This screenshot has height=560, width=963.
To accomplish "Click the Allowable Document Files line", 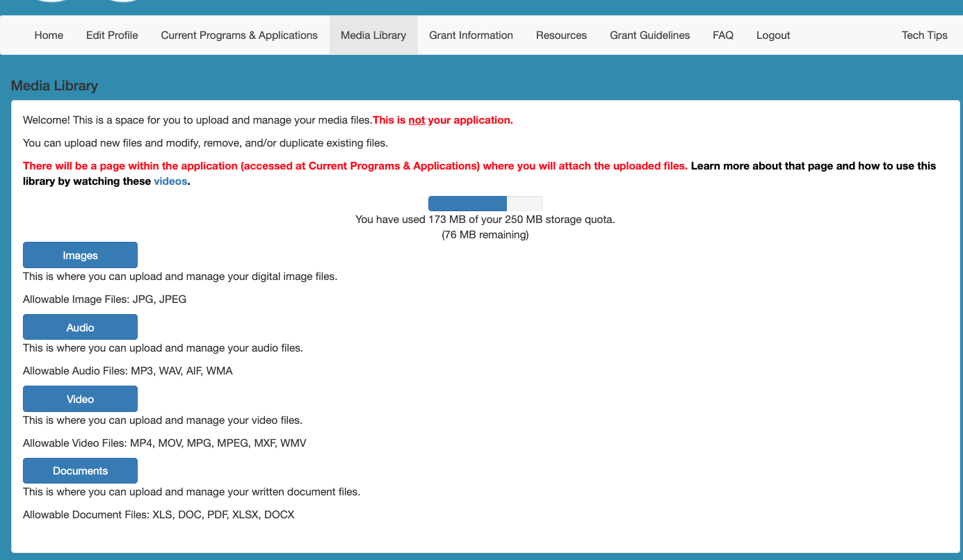I will coord(159,515).
